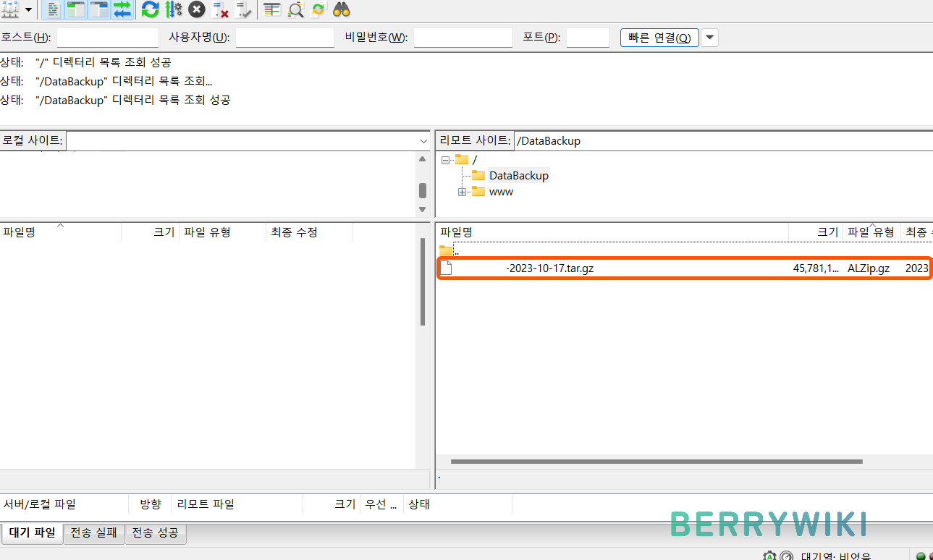Open the 로컬 사이트 path dropdown

423,141
